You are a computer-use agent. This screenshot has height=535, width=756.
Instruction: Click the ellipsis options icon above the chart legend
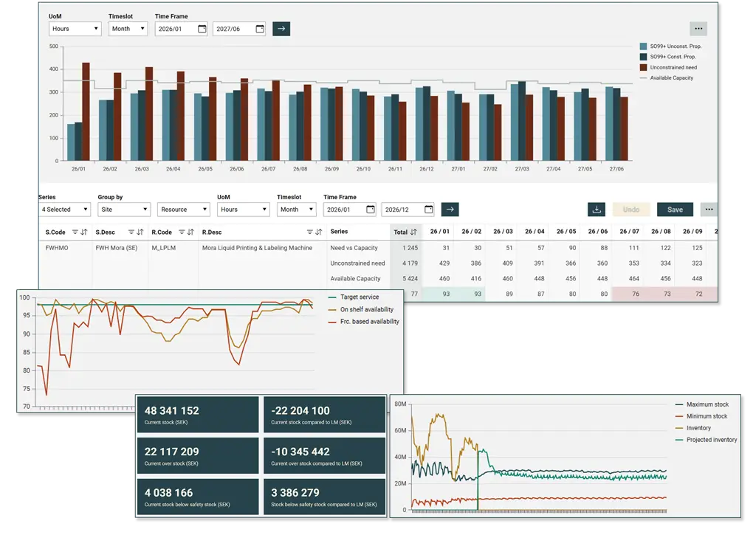point(698,28)
